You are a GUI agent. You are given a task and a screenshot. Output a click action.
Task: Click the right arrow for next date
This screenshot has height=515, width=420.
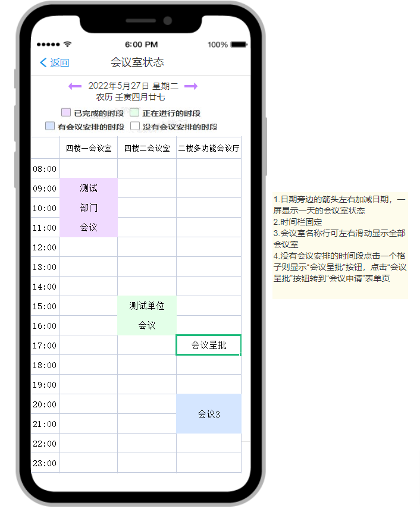[190, 86]
